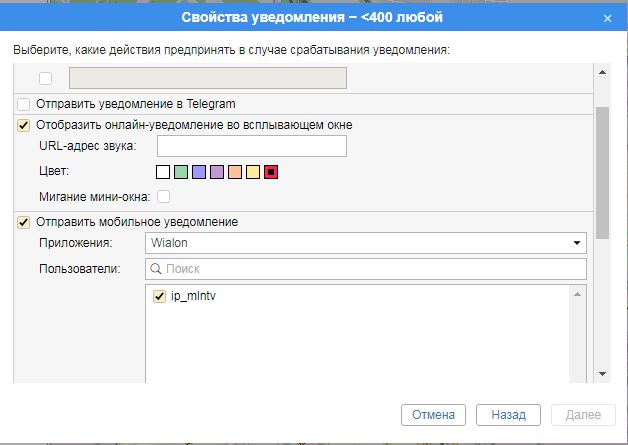Viewport: 628px width, 445px height.
Task: Go back with the 'Назад' button
Action: click(x=508, y=415)
